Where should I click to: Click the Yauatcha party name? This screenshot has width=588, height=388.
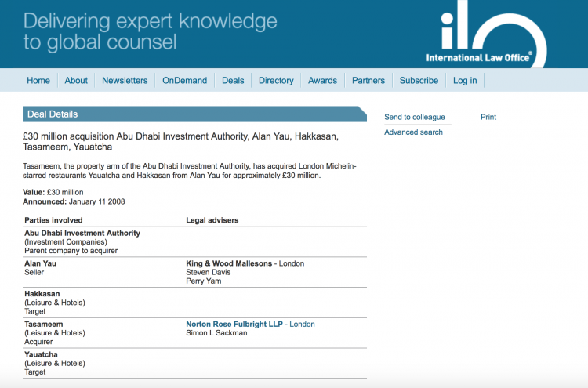pos(41,354)
